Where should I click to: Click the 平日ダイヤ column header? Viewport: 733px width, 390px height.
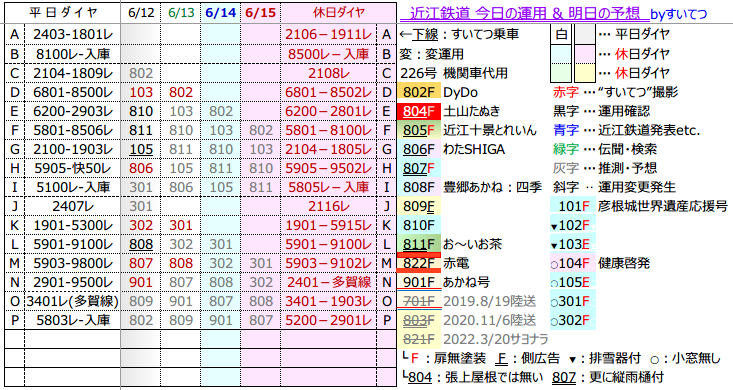[x=63, y=13]
